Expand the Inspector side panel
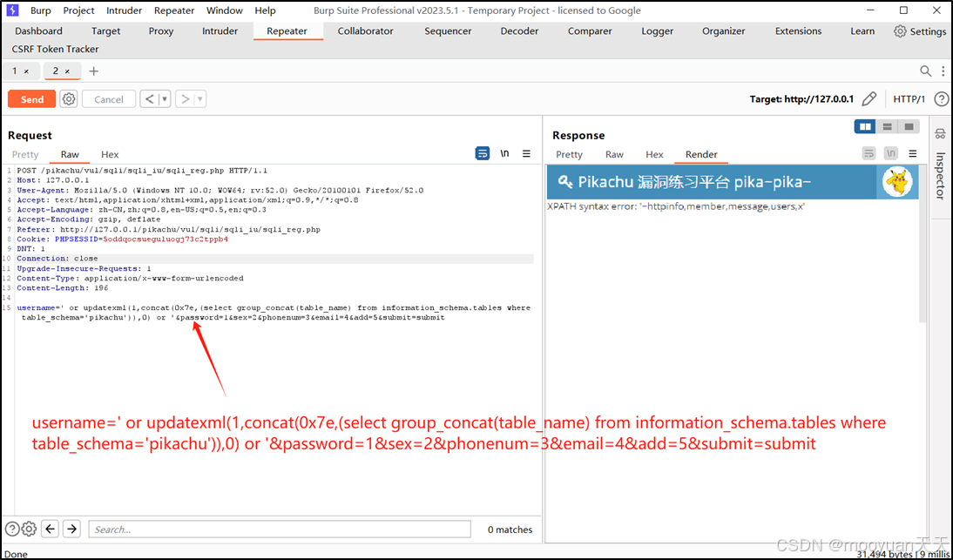 (x=940, y=176)
